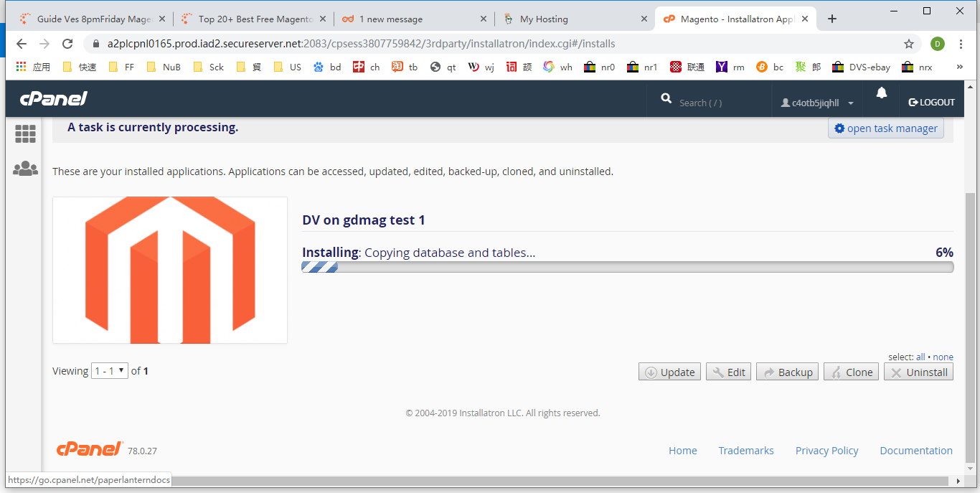The width and height of the screenshot is (980, 493).
Task: Switch to the Top 20+ Best Free Magento tab
Action: (253, 19)
